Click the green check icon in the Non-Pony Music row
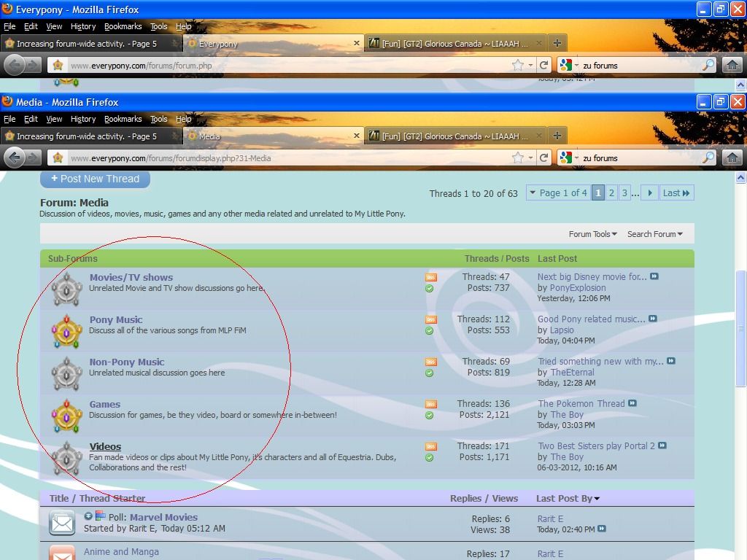The width and height of the screenshot is (747, 560). click(x=429, y=373)
